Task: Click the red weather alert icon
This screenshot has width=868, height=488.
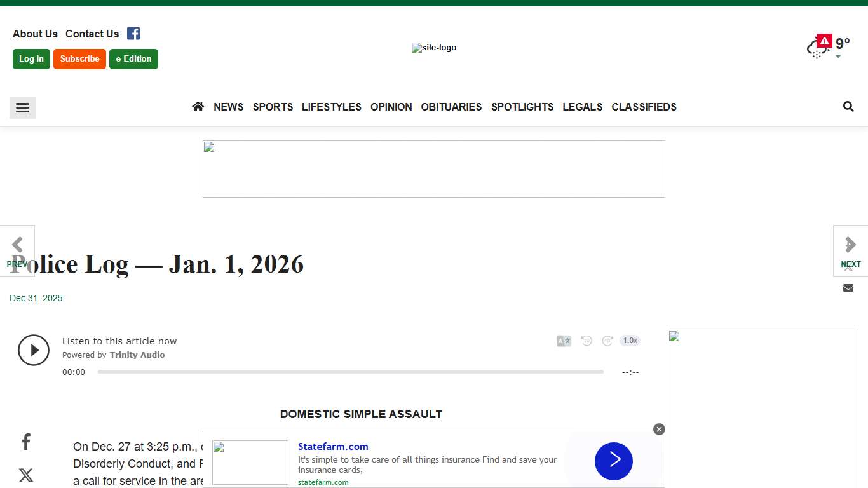Action: [x=824, y=41]
